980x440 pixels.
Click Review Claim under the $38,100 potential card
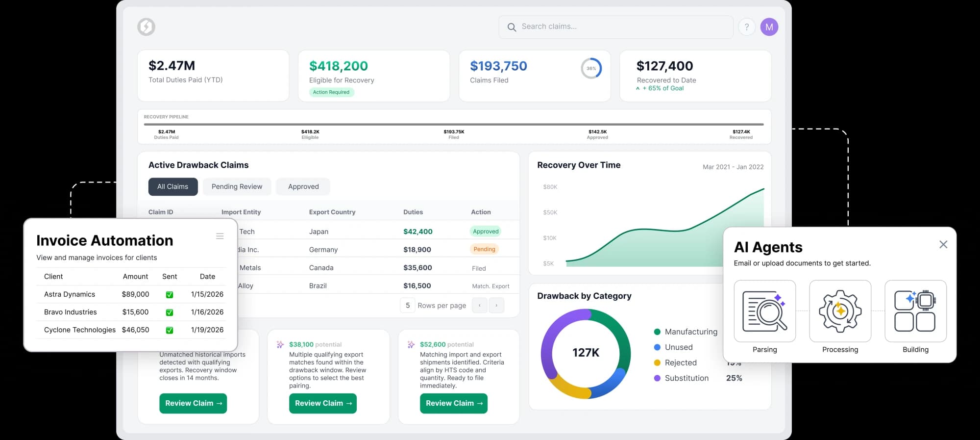[x=323, y=403]
